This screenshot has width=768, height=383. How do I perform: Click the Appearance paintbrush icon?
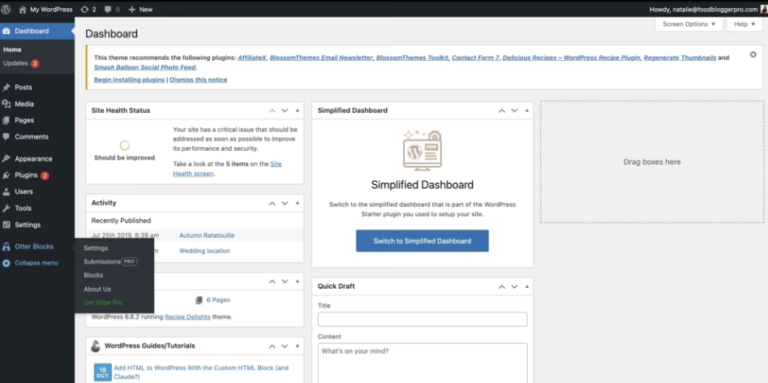click(x=6, y=159)
